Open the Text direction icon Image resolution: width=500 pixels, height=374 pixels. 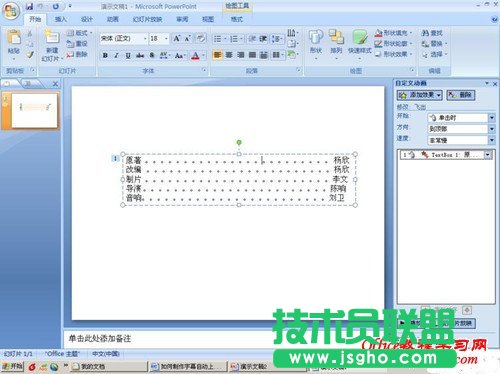pyautogui.click(x=292, y=33)
